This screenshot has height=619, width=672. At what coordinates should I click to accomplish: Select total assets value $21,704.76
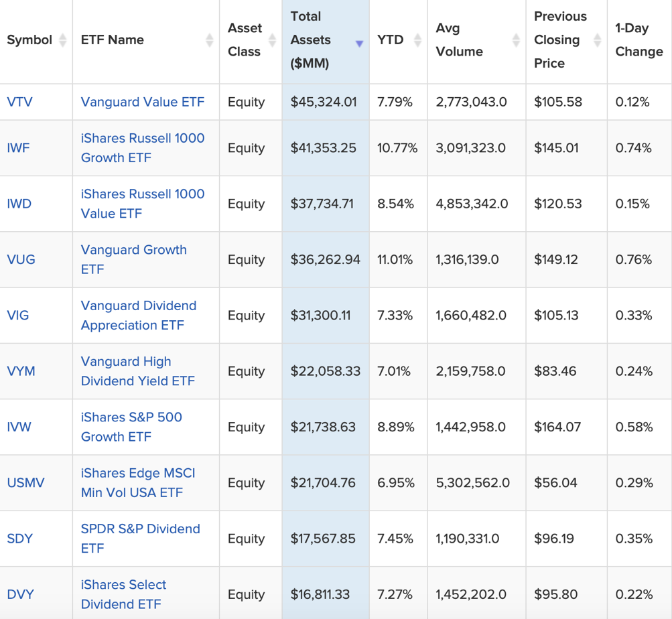coord(323,483)
